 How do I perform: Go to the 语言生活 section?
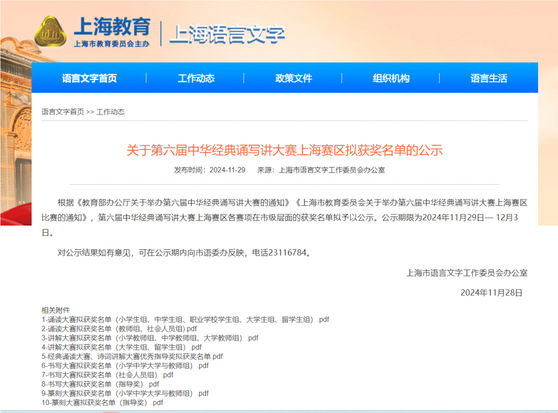tap(489, 78)
